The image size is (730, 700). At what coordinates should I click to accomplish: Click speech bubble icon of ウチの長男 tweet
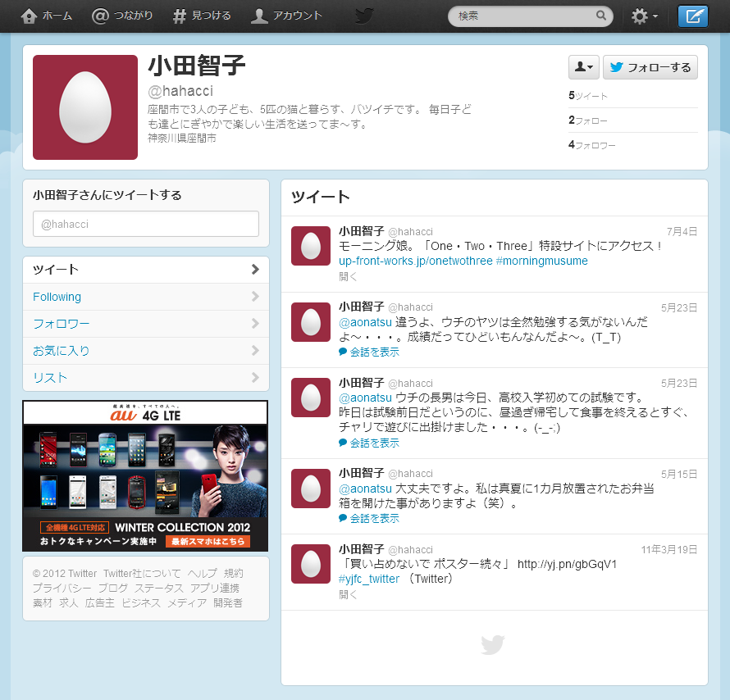pos(343,443)
